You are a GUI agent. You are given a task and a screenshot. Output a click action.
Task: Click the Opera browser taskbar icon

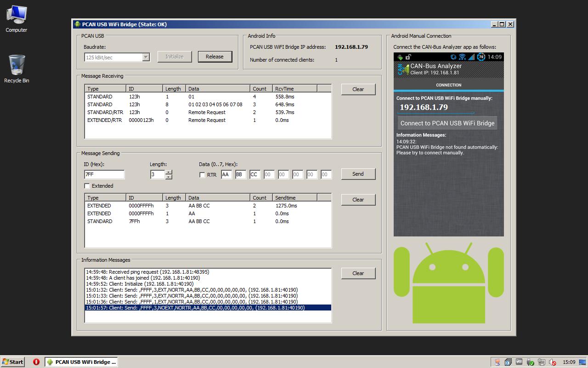(36, 362)
